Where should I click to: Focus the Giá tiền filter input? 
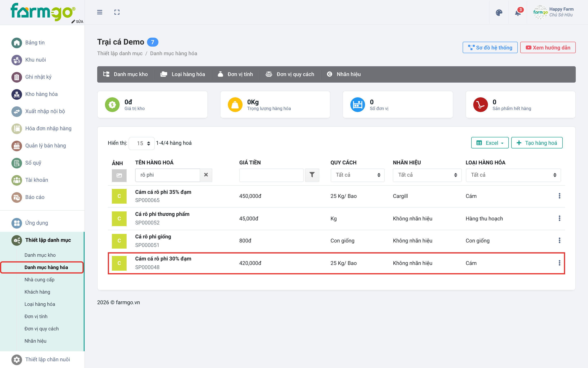271,175
